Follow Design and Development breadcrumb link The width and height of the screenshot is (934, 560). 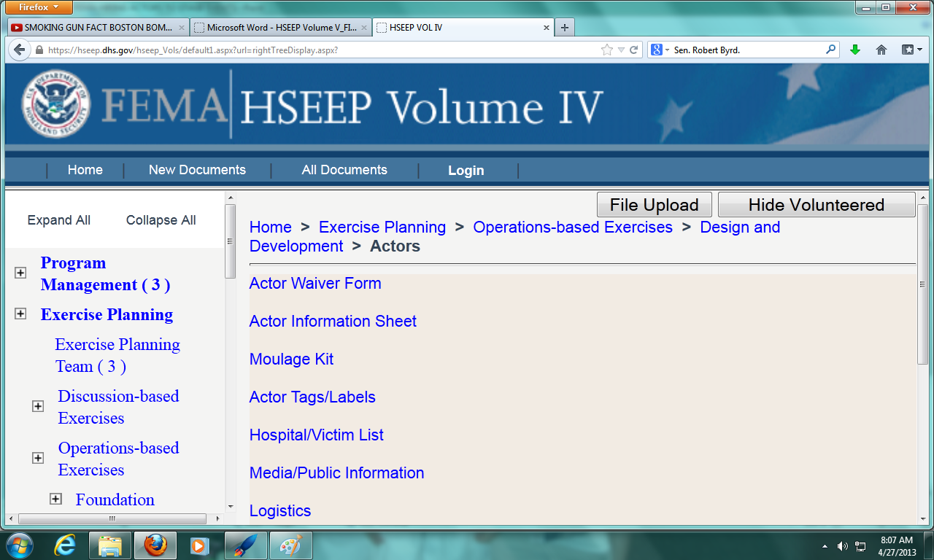click(514, 236)
